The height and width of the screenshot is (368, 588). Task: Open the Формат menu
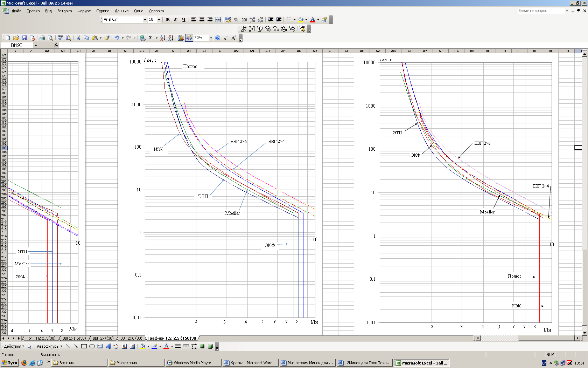tap(84, 11)
